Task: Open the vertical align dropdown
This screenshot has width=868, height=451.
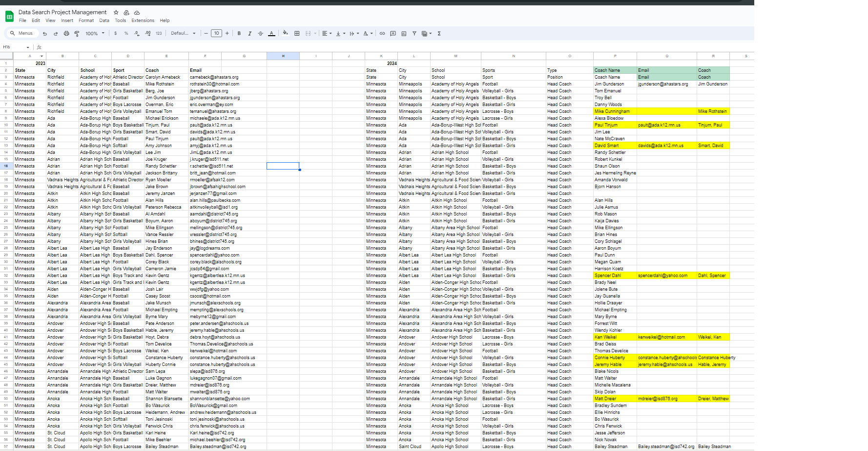Action: 340,34
